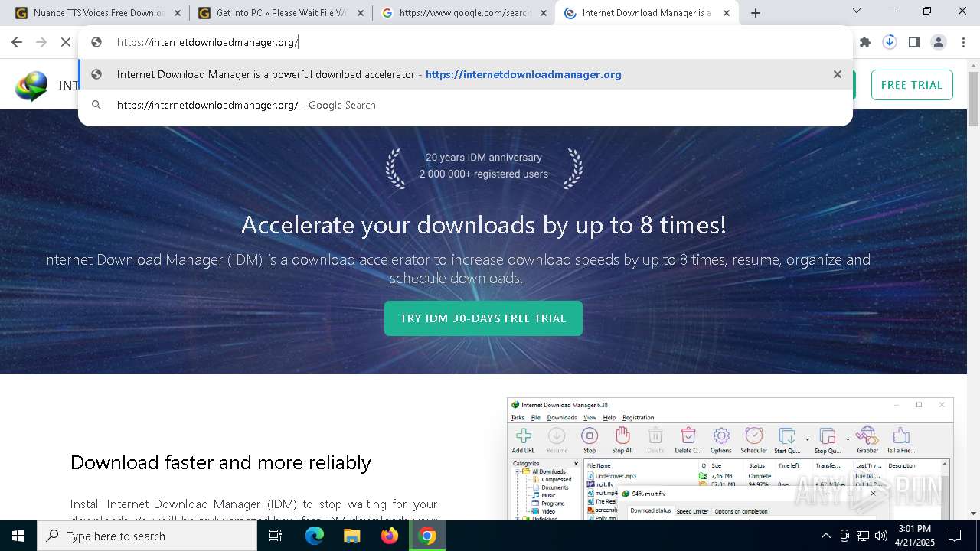Screen dimensions: 980x551
Task: Switch to Get Into PC tab
Action: click(x=281, y=13)
